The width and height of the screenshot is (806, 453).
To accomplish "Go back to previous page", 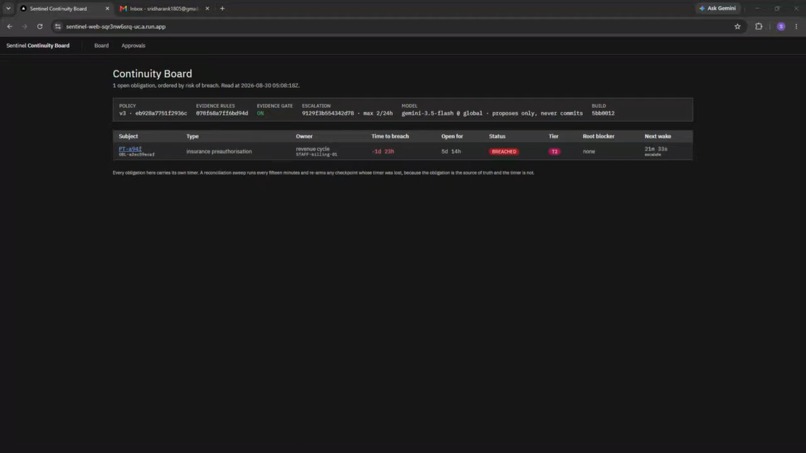I will [x=10, y=26].
